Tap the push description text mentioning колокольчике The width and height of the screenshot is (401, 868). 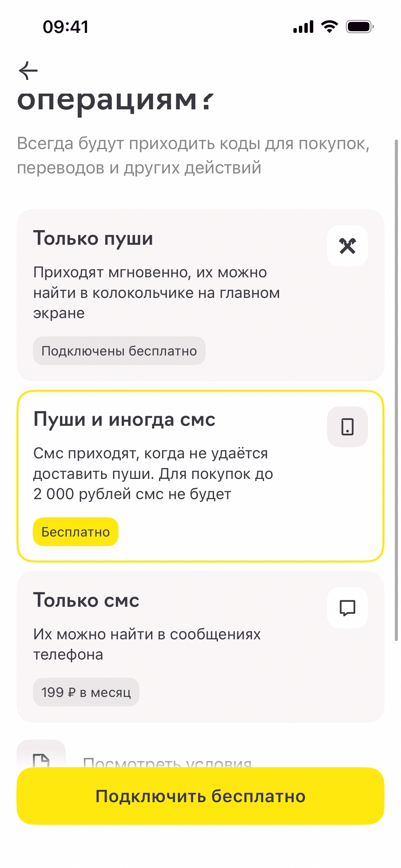click(156, 292)
